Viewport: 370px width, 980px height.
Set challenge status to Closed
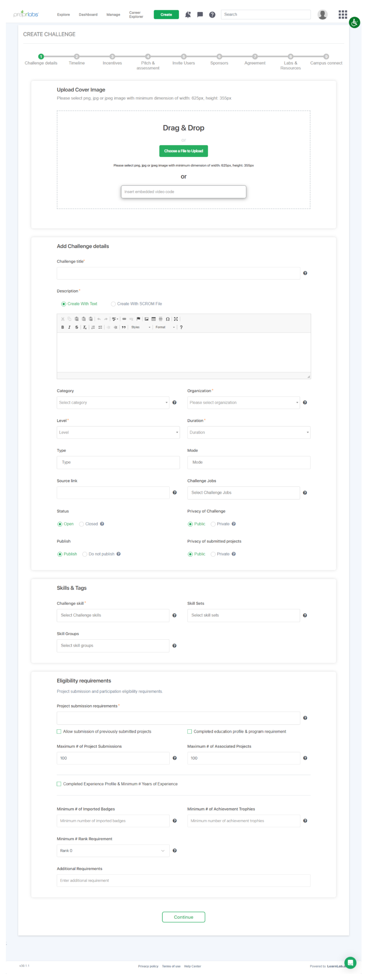coord(82,524)
